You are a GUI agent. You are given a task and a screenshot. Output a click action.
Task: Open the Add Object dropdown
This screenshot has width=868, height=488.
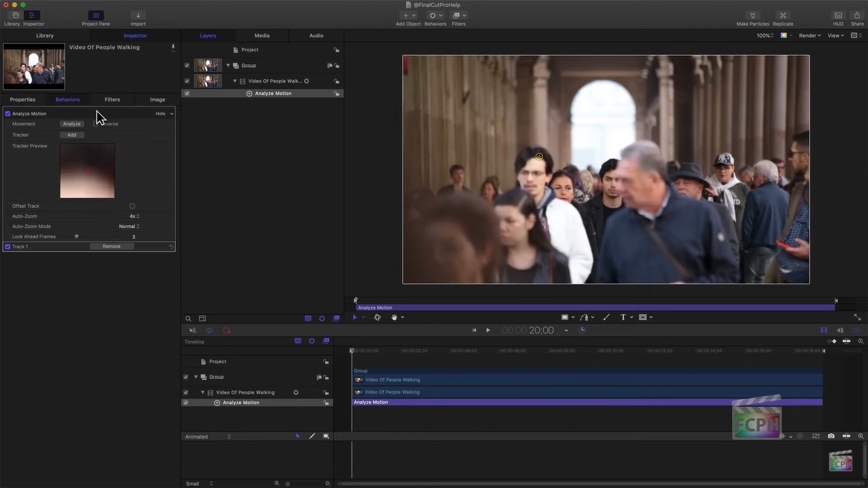coord(409,15)
